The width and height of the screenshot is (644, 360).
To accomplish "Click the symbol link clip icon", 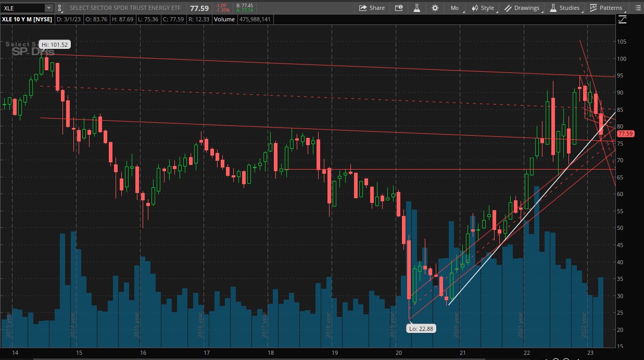I will [59, 8].
